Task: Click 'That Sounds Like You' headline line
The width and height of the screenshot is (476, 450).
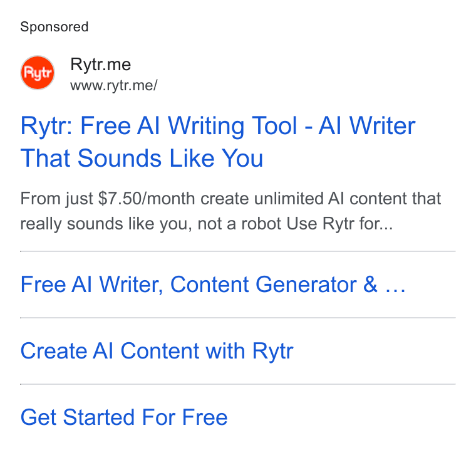Action: pos(142,158)
